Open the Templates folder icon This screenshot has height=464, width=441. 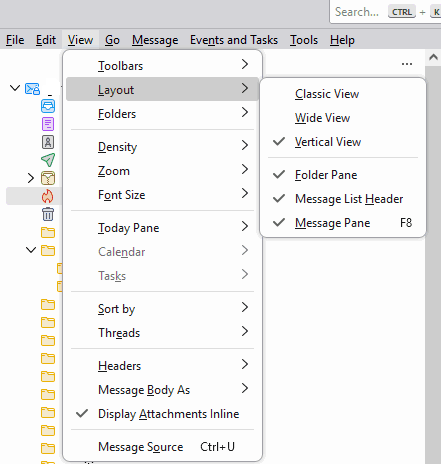coord(48,142)
